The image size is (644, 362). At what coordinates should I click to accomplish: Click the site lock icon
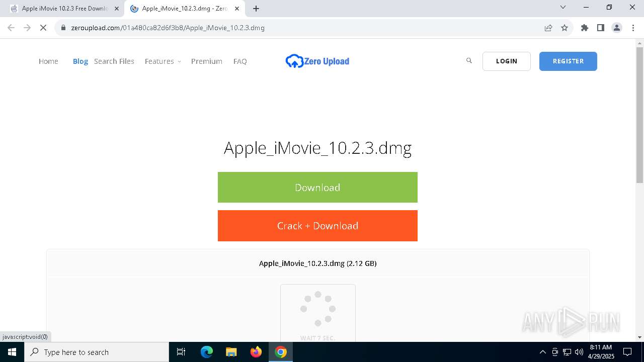pos(63,28)
